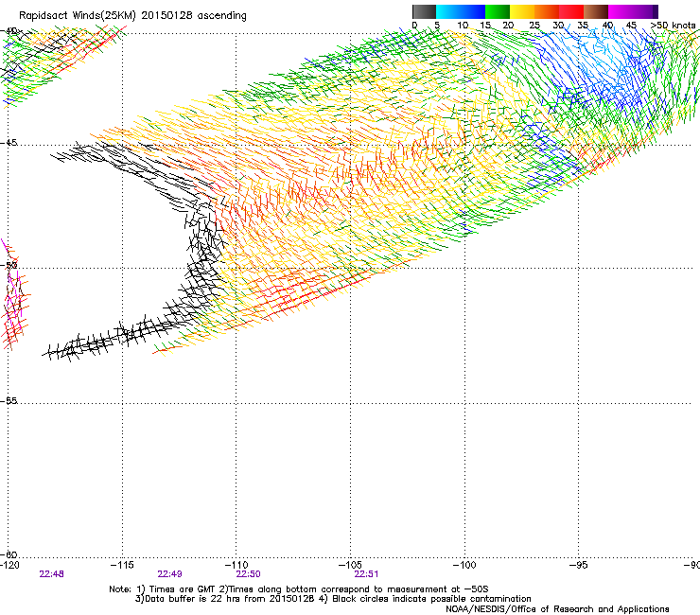Click the '25' label under the color bar
Viewport: 700px width, 615px height.
click(x=534, y=26)
